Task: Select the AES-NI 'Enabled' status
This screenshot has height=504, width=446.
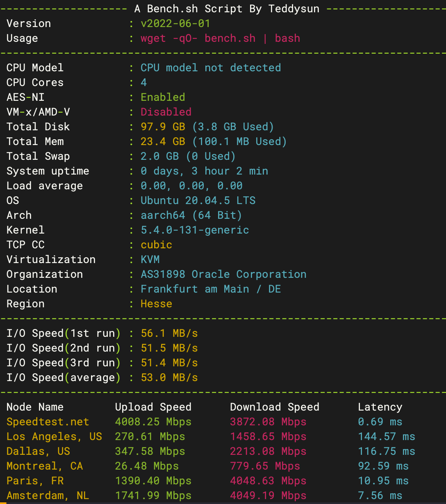Action: click(x=163, y=97)
